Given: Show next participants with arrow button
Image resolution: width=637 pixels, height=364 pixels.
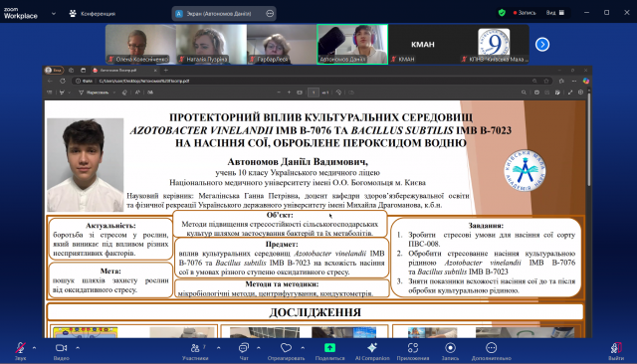Looking at the screenshot, I should (x=542, y=44).
